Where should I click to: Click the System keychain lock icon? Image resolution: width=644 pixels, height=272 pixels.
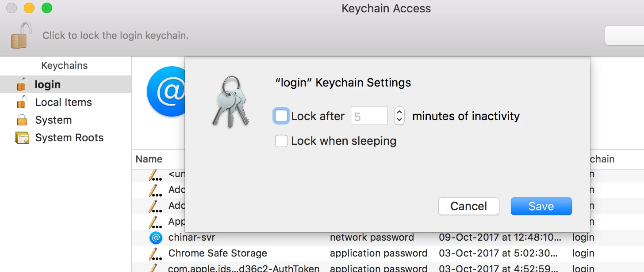(22, 120)
